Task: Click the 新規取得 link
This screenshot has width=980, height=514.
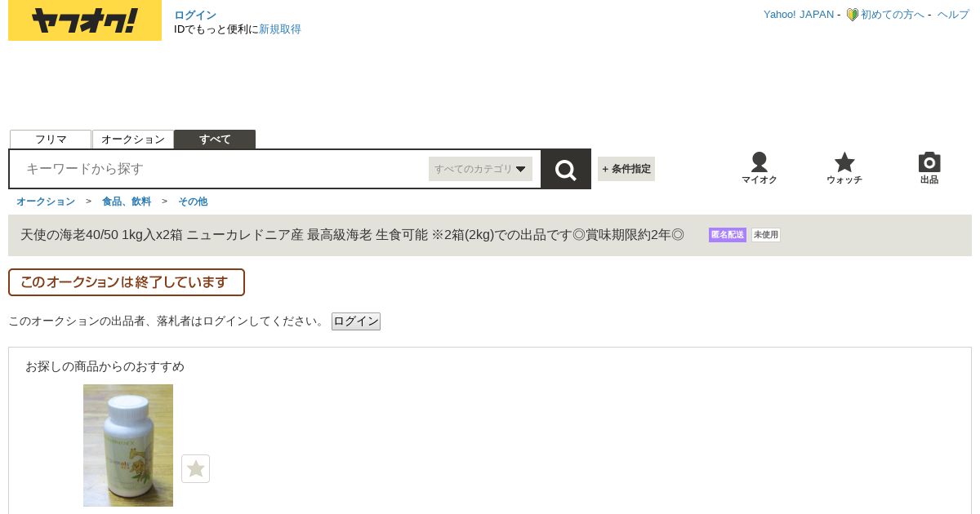Action: coord(280,29)
